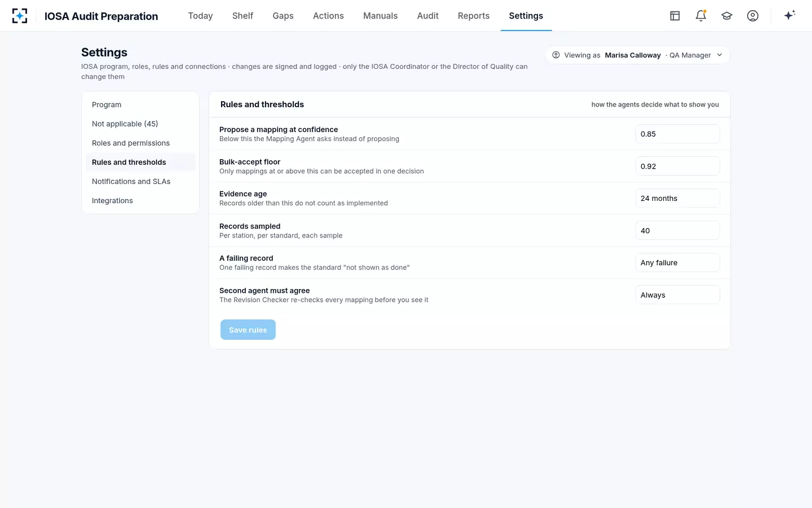
Task: Open the user account icon
Action: [753, 16]
